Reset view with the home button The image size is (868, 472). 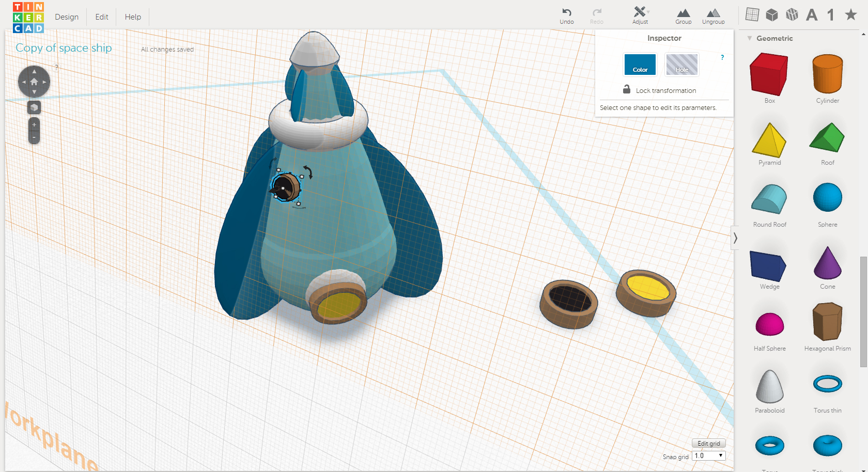34,82
